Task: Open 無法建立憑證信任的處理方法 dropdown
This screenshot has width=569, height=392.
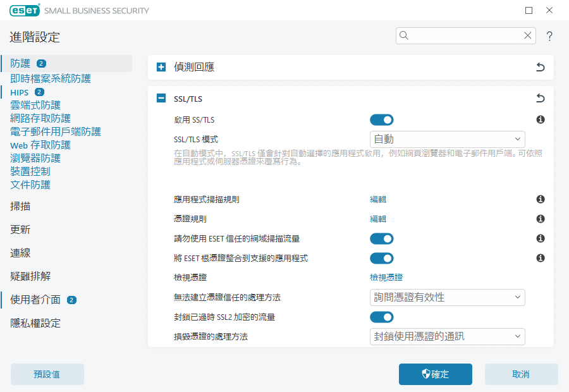Action: click(x=447, y=297)
